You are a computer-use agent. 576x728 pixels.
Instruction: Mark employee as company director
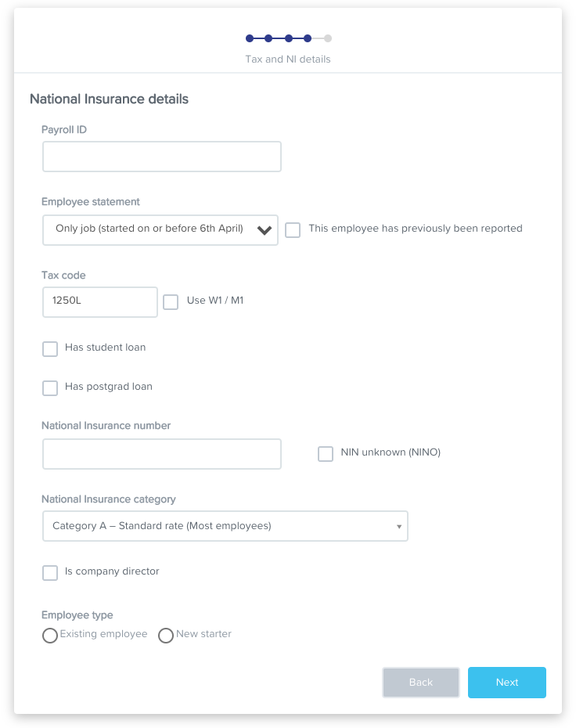click(50, 572)
